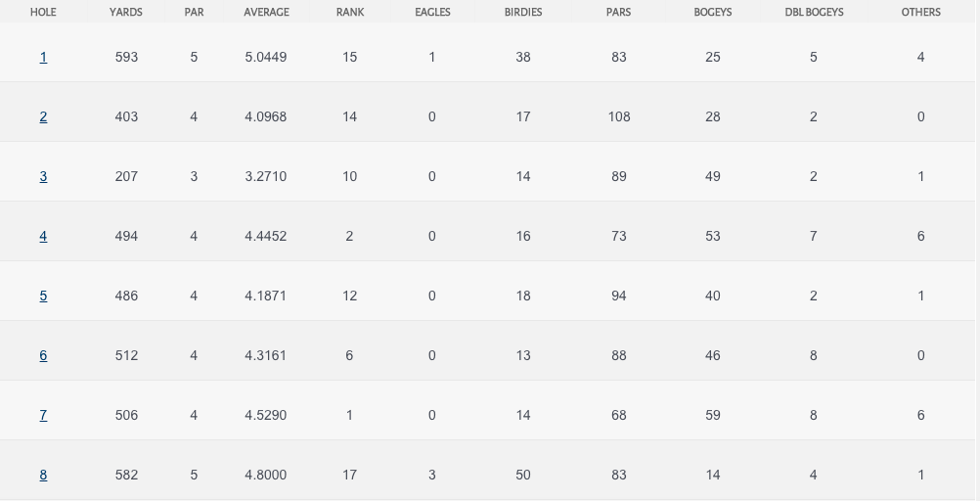
Task: Click the PARS column header
Action: point(618,13)
